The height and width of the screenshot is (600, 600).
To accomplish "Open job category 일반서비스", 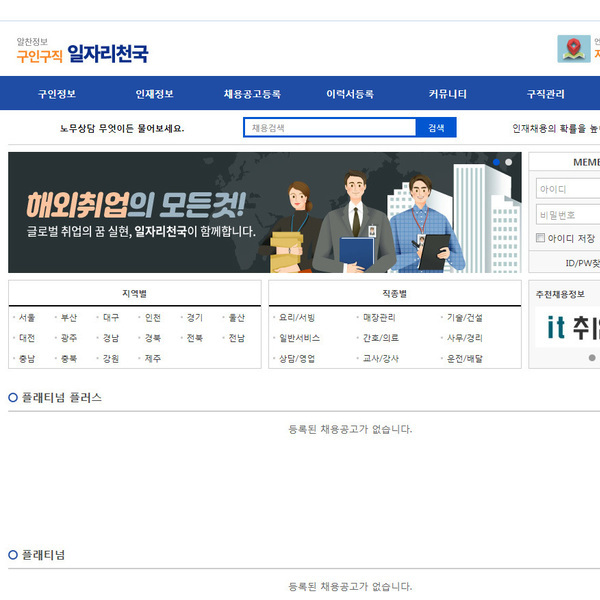I will tap(300, 338).
